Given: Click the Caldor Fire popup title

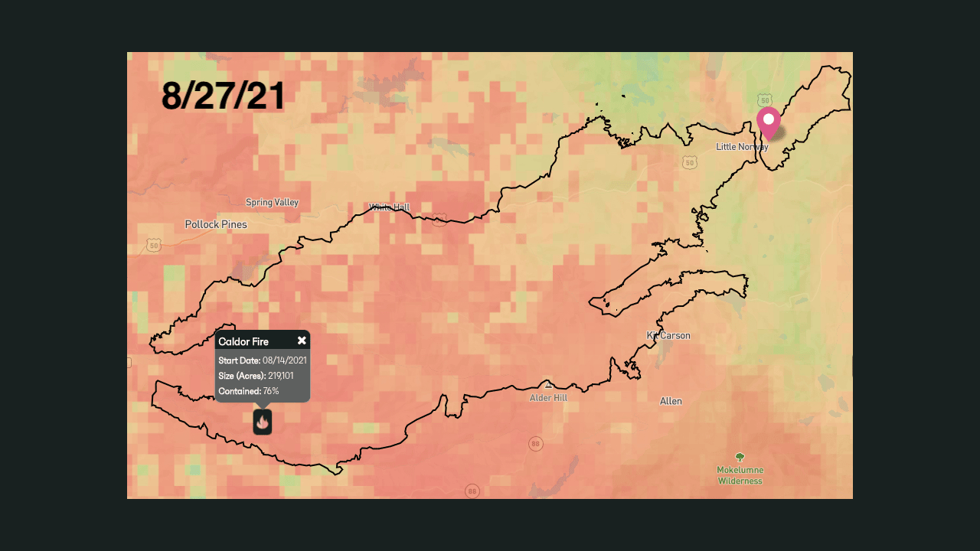Looking at the screenshot, I should [x=243, y=341].
